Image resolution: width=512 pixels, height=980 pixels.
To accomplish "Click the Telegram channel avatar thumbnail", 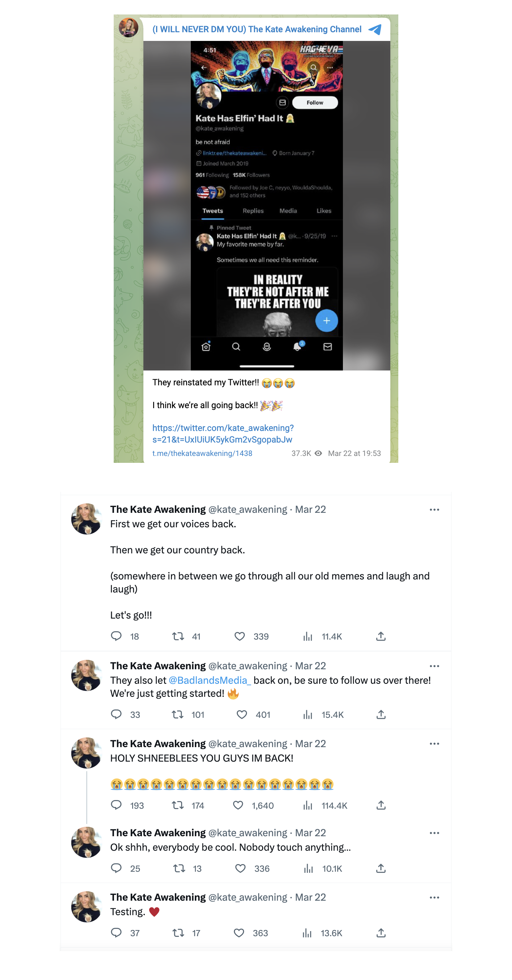I will tap(129, 28).
